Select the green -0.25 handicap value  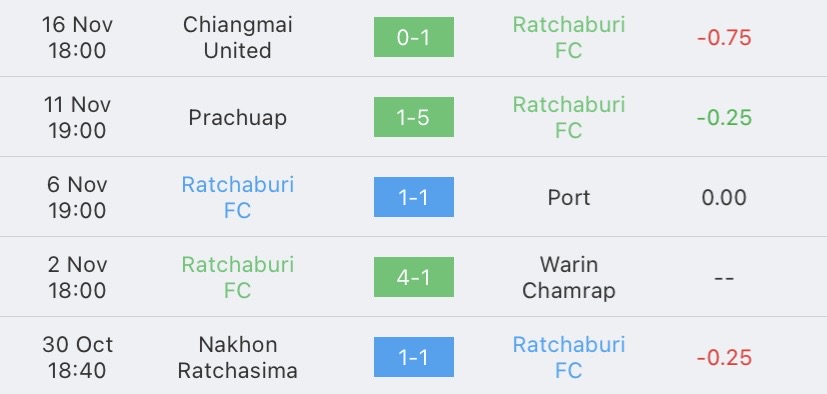click(x=724, y=117)
